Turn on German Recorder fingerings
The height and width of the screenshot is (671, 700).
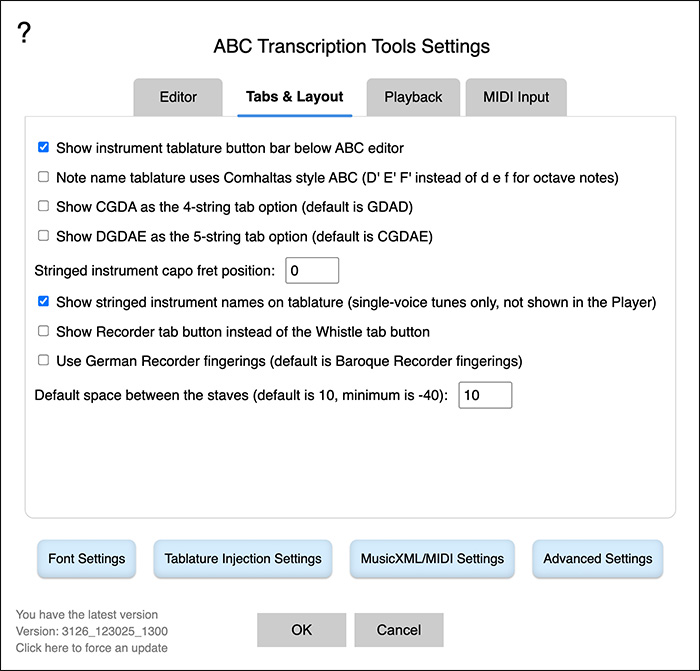(44, 360)
